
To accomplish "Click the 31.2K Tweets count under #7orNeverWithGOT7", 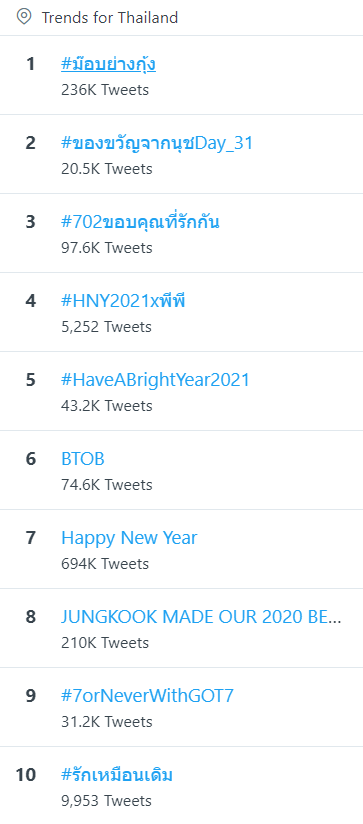I will click(x=107, y=722).
